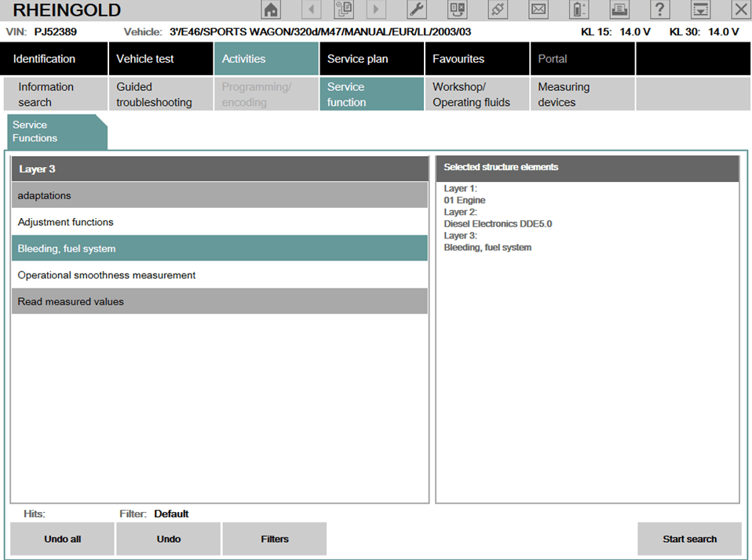The height and width of the screenshot is (560, 752).
Task: Select adaptations in Layer 3 list
Action: (x=220, y=195)
